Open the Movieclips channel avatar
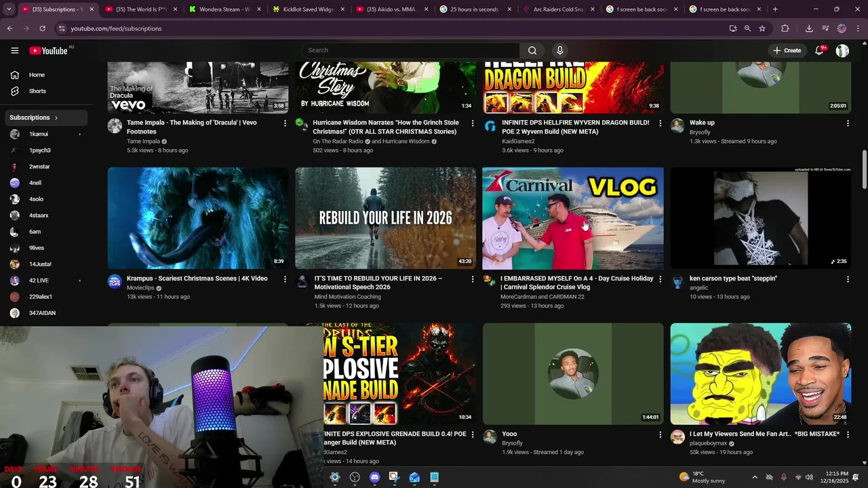 [115, 282]
